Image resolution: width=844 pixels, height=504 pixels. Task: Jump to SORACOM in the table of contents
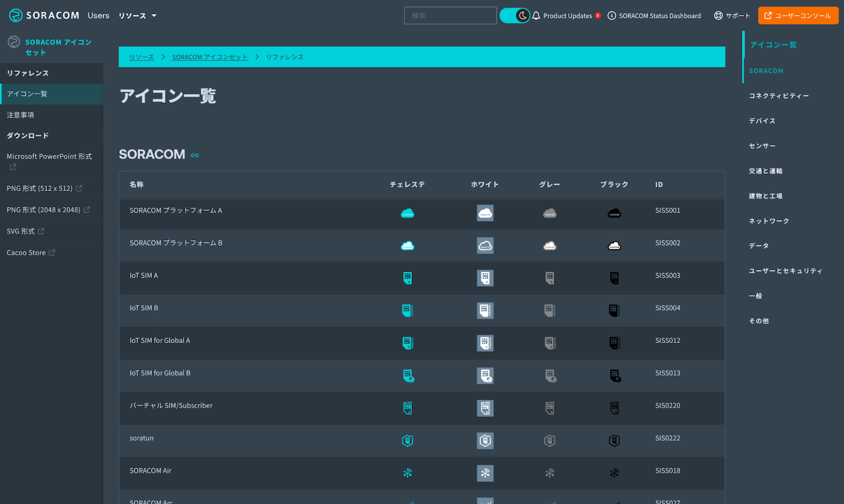click(x=766, y=71)
